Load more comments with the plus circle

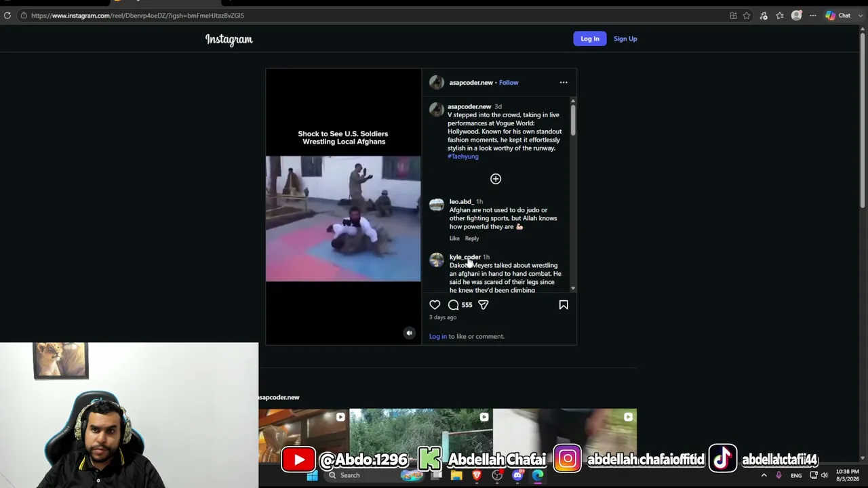click(x=496, y=179)
